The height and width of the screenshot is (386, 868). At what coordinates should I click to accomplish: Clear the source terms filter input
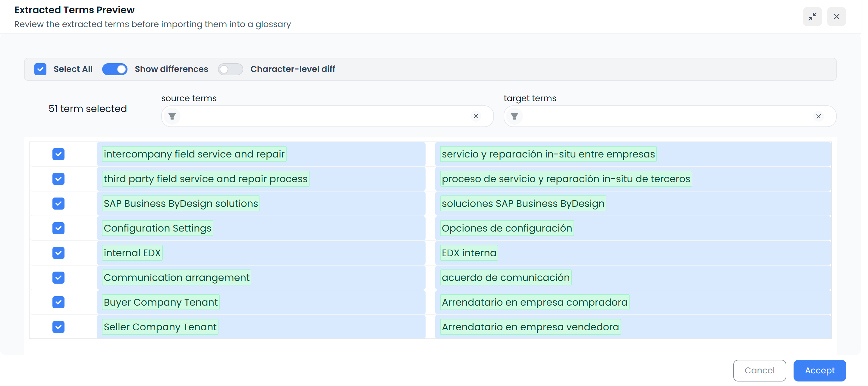click(476, 116)
